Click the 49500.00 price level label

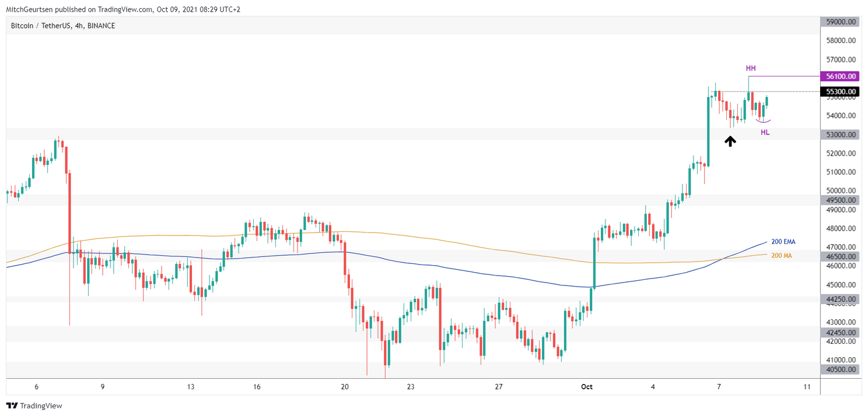(839, 200)
